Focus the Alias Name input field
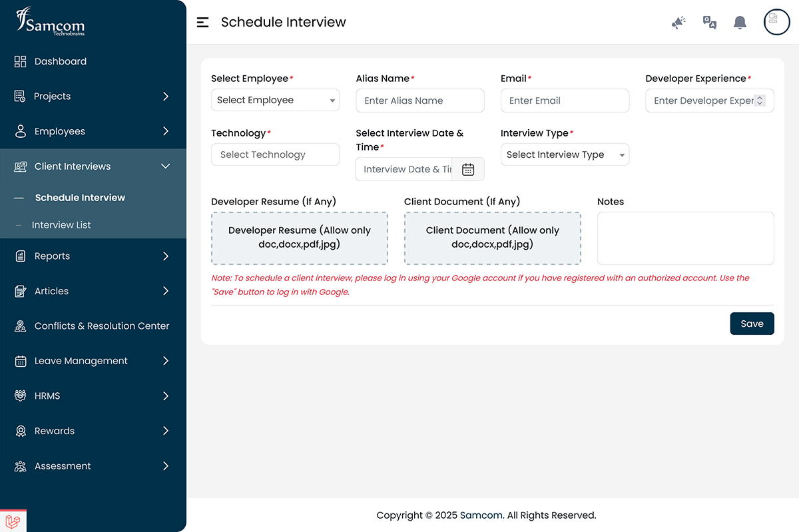 coord(420,101)
